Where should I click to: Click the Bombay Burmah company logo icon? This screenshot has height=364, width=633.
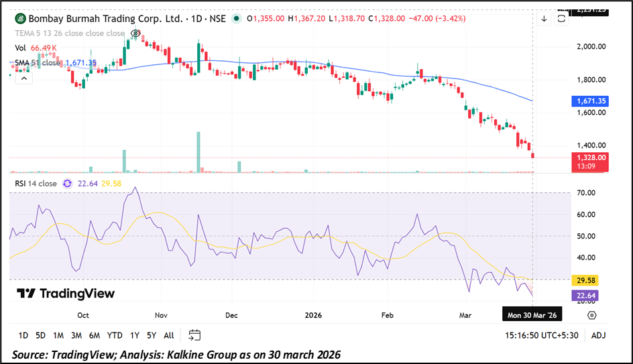[20, 19]
